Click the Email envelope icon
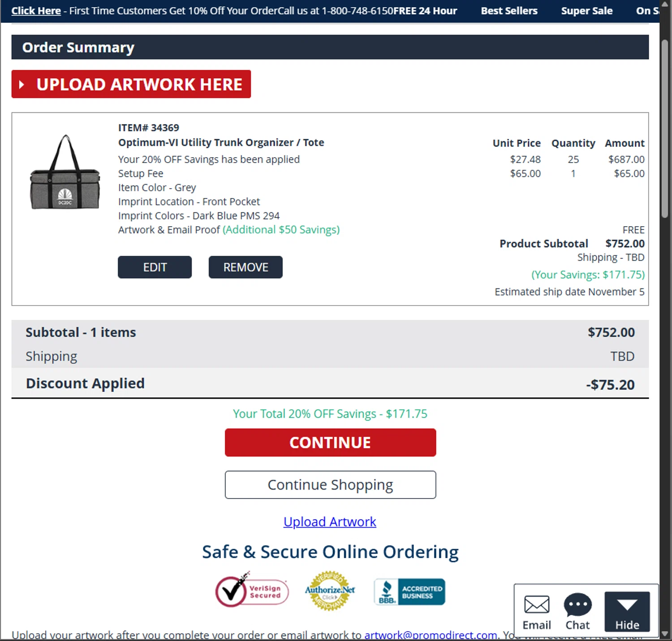 536,605
